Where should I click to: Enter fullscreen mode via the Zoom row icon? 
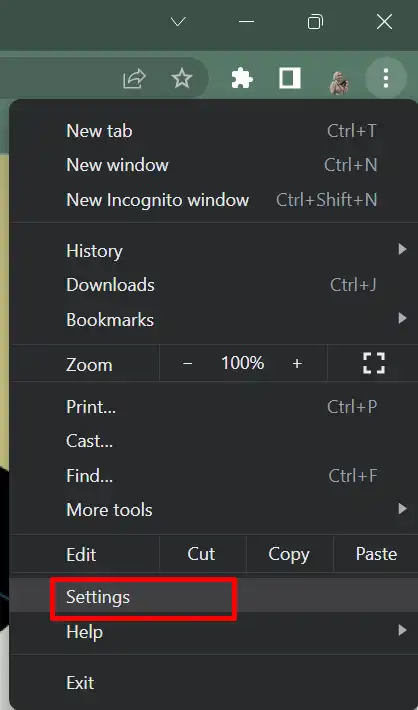click(374, 363)
